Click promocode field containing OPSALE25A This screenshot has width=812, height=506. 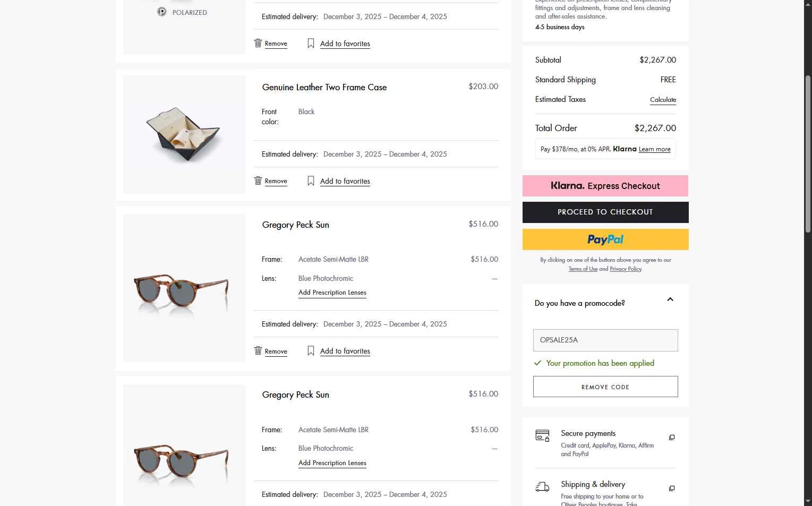pos(605,340)
